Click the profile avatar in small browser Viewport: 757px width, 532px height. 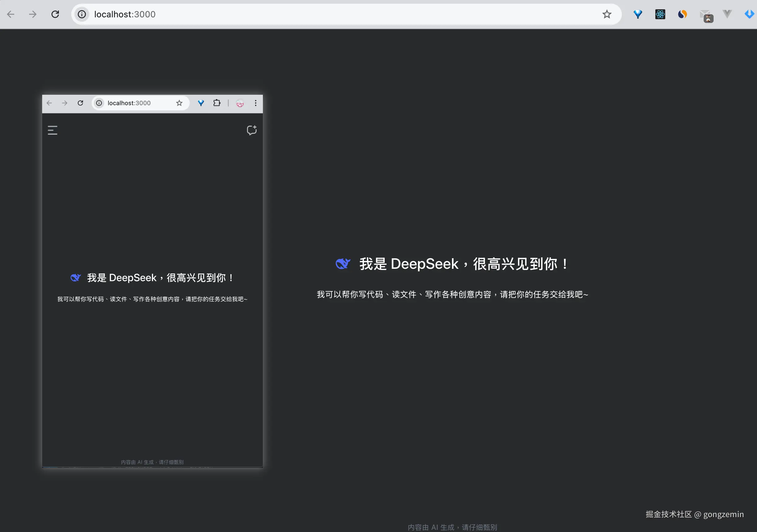(240, 103)
